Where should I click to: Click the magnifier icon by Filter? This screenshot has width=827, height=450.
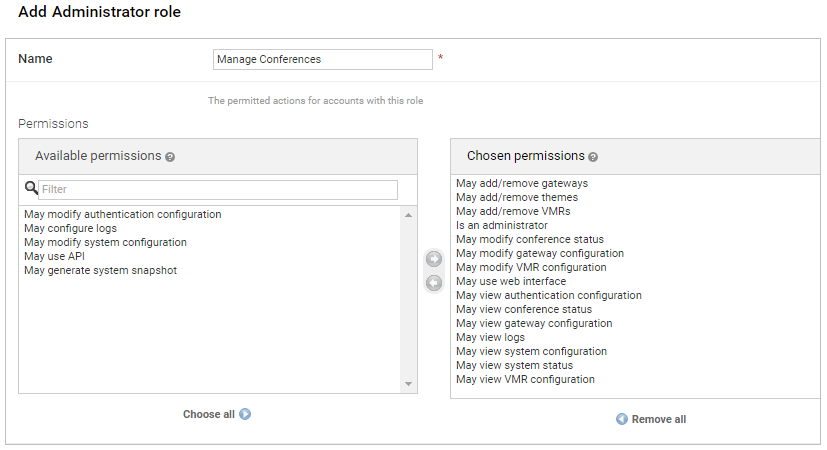[x=30, y=188]
